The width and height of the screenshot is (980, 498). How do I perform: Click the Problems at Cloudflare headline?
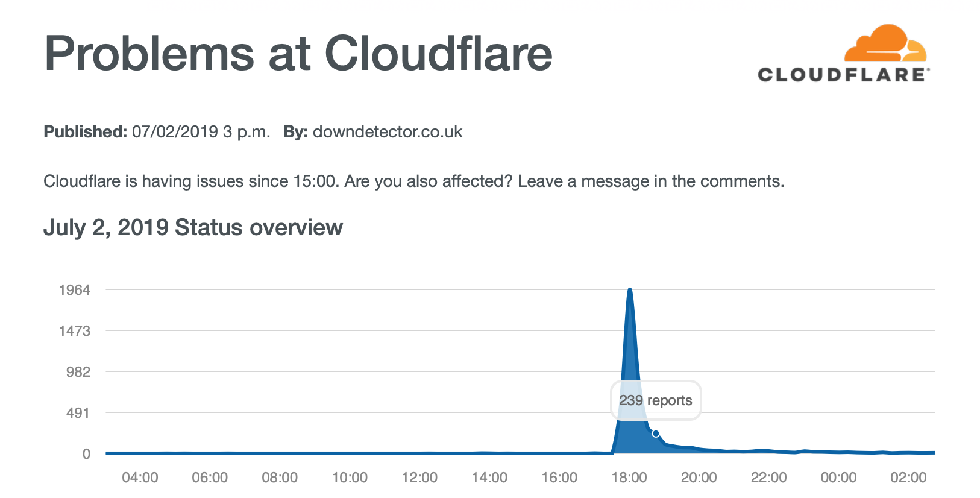(x=298, y=53)
